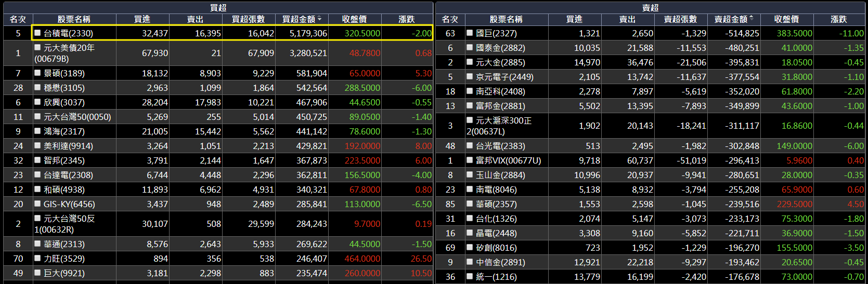Open stock 元大滬深300正2(00637L)

pyautogui.click(x=499, y=126)
